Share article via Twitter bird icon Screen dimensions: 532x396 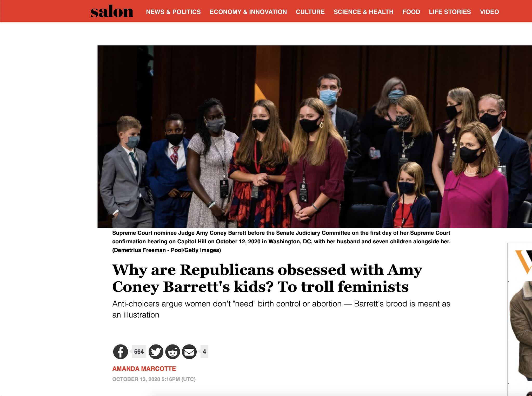click(x=156, y=352)
